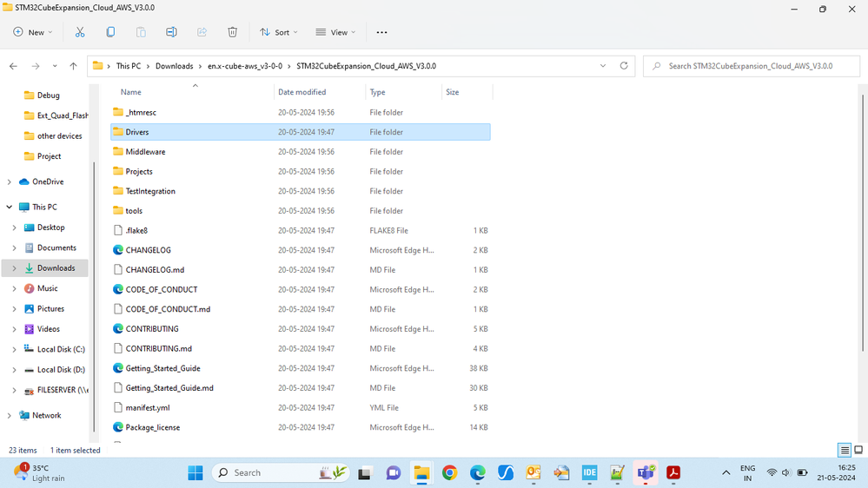Select the Middleware folder
Screen dimensions: 868x488
[x=301, y=152]
